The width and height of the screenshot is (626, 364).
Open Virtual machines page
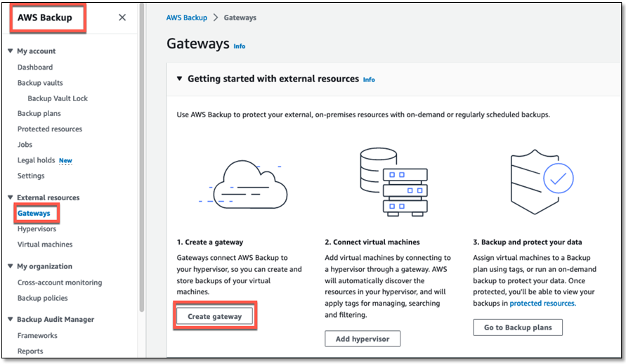click(45, 245)
